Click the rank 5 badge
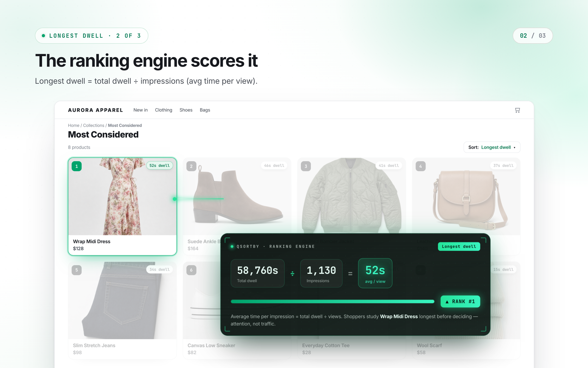 (76, 270)
